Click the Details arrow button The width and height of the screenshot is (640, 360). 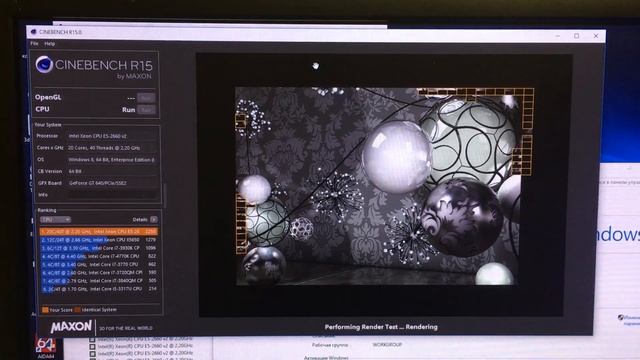153,220
